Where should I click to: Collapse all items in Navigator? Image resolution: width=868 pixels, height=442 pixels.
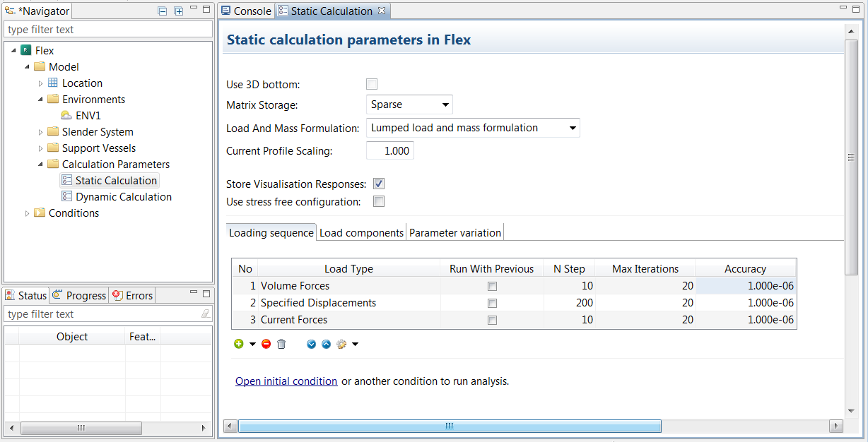(163, 11)
